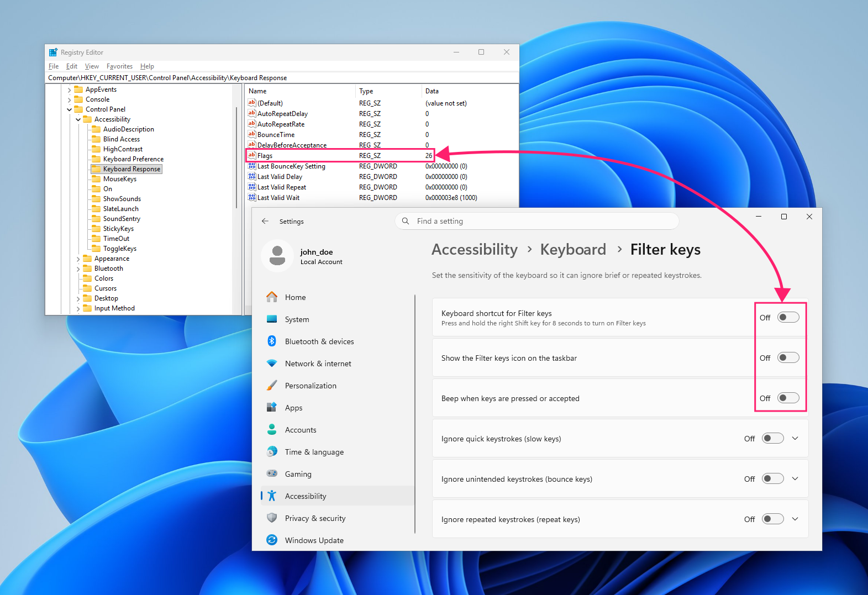The height and width of the screenshot is (595, 868).
Task: Click the Network & internet wifi icon
Action: coord(272,364)
